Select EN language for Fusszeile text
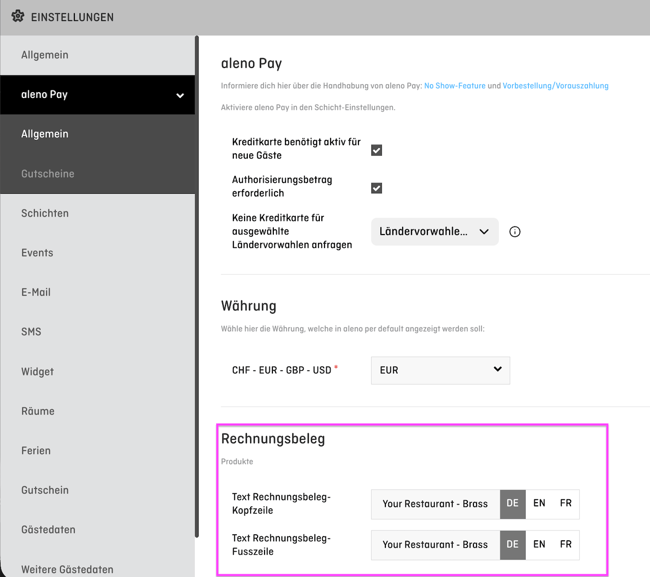The image size is (650, 577). coord(539,545)
